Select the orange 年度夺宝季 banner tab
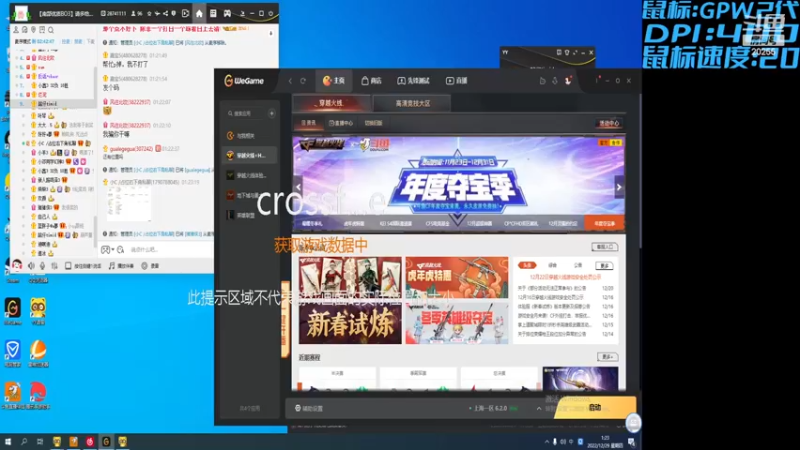Viewport: 800px width, 450px height. tap(605, 223)
